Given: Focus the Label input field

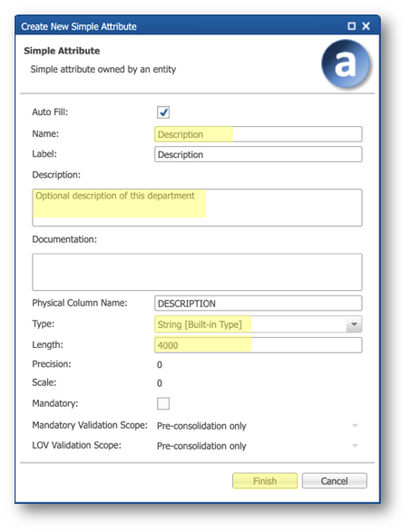Looking at the screenshot, I should 258,154.
